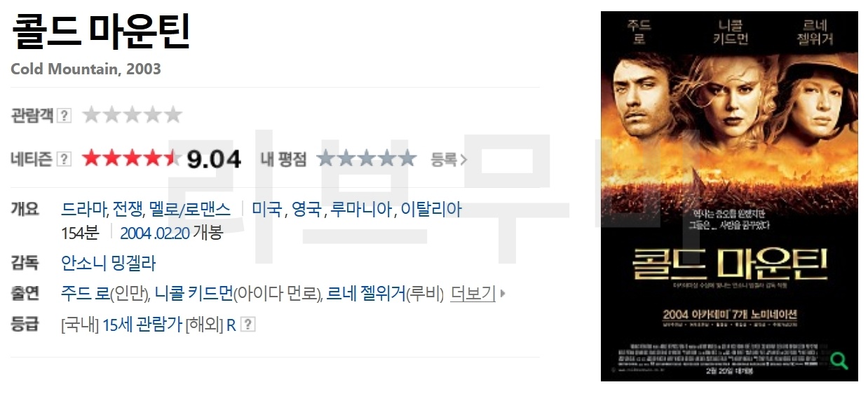Viewport: 868px width, 394px height.
Task: Click the help icon beside 관람객
Action: point(64,116)
